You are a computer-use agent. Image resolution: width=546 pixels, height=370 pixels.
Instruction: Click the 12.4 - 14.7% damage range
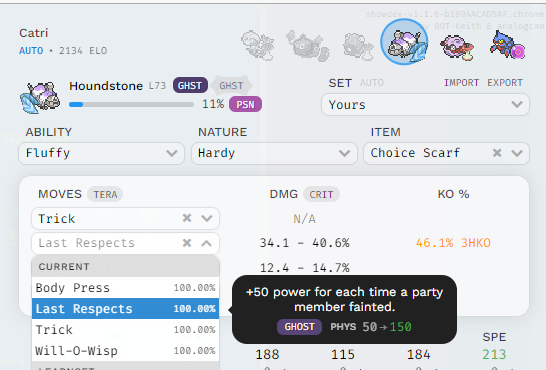305,268
